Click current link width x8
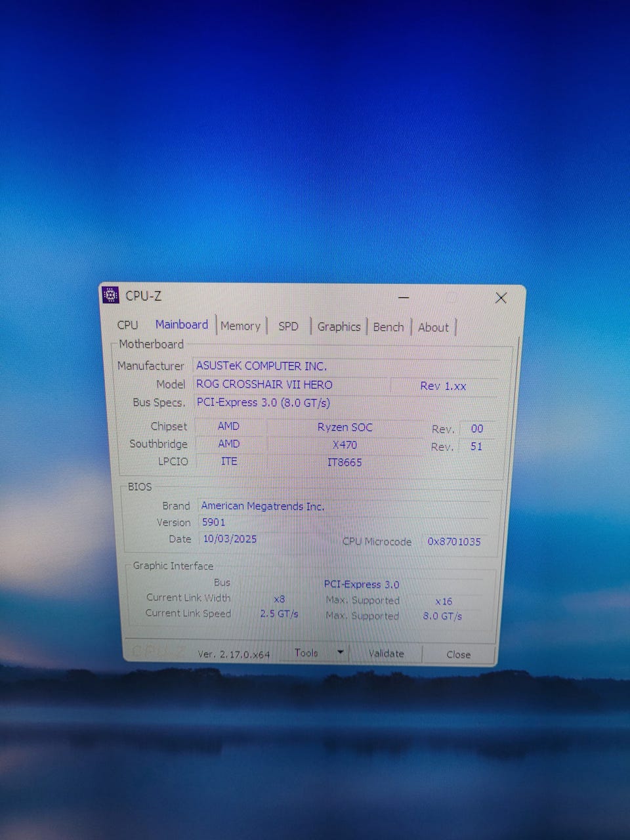 point(280,599)
